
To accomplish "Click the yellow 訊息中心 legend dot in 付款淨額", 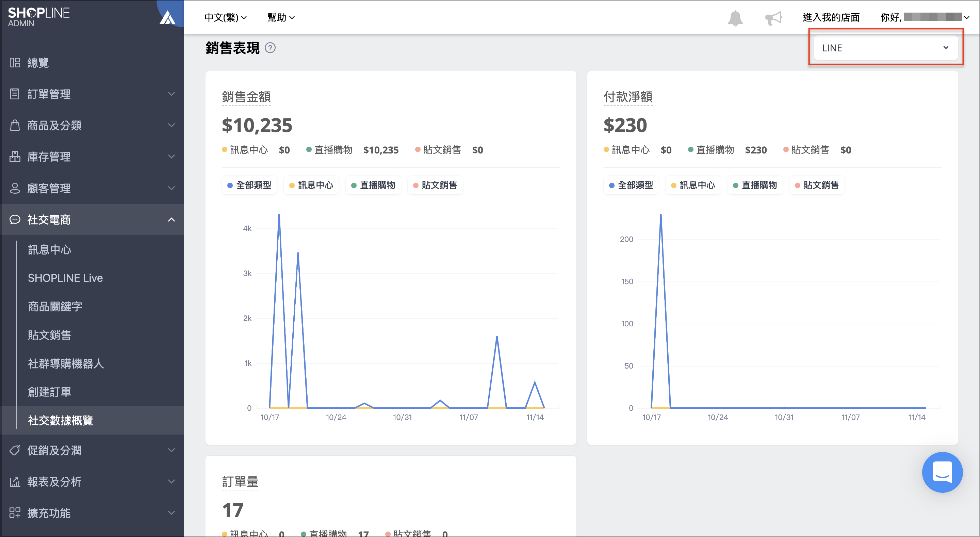I will point(606,150).
